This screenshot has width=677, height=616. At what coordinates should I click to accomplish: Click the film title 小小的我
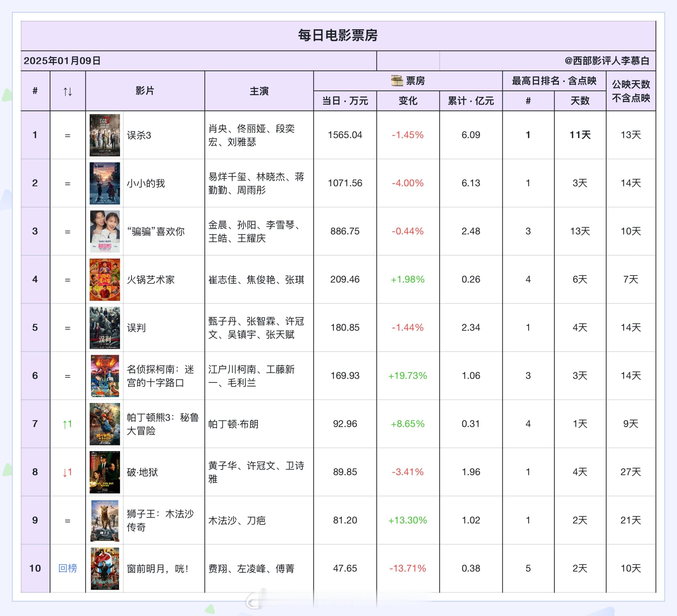point(146,183)
